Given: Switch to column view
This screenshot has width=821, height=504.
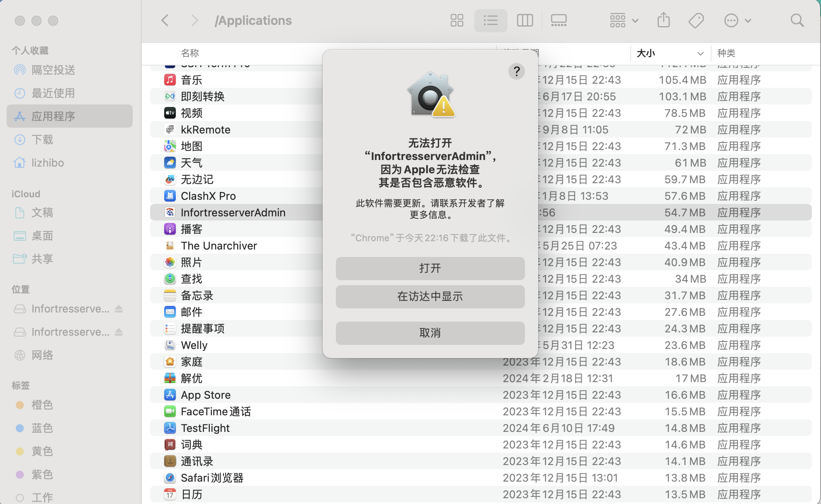Looking at the screenshot, I should tap(525, 20).
